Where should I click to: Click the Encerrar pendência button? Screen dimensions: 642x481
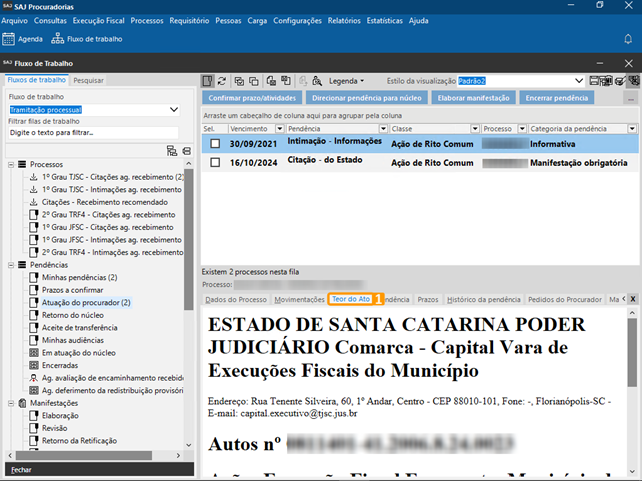556,98
